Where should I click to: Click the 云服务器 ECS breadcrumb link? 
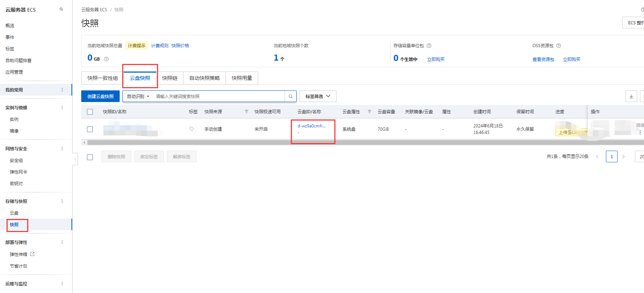94,10
